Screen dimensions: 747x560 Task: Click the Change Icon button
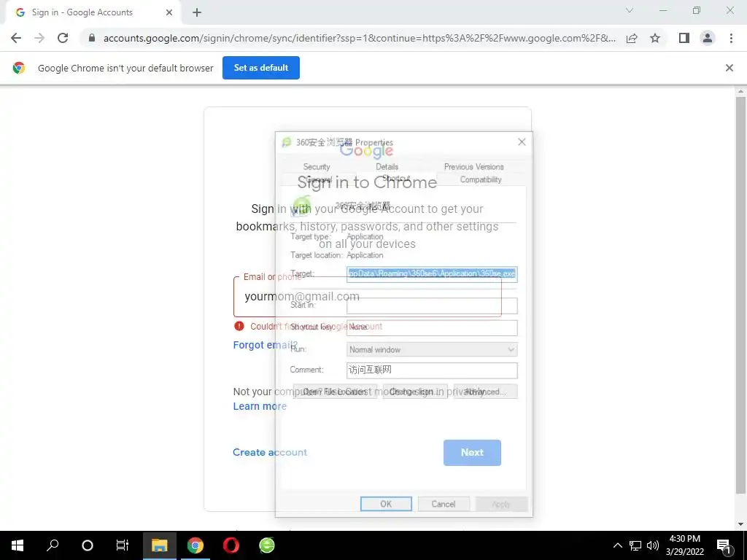point(415,392)
